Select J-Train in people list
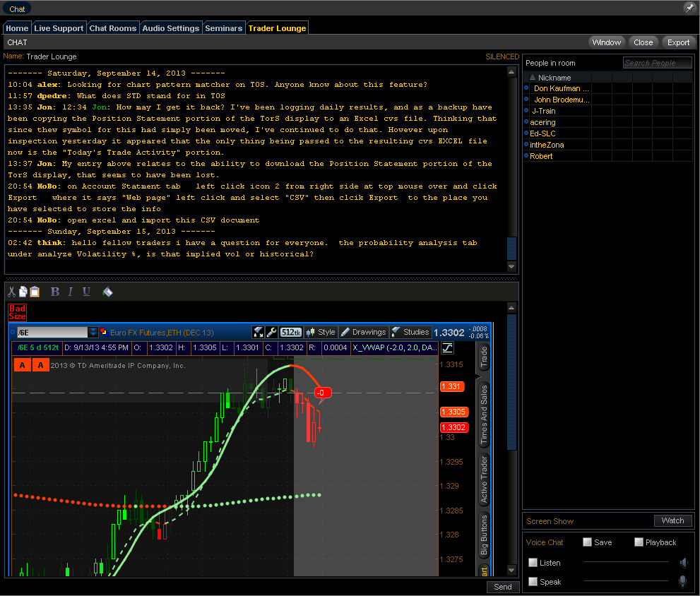The height and width of the screenshot is (596, 700). coord(544,111)
